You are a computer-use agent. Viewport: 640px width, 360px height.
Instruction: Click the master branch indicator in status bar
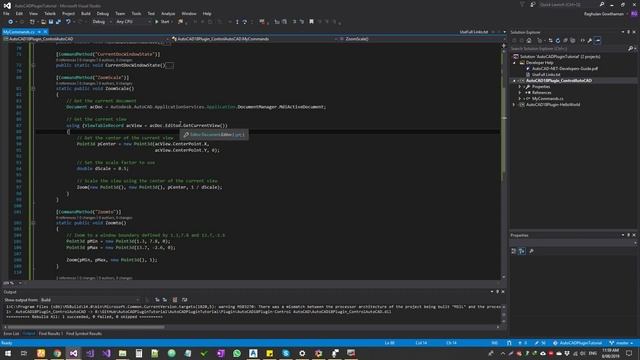pyautogui.click(x=621, y=343)
